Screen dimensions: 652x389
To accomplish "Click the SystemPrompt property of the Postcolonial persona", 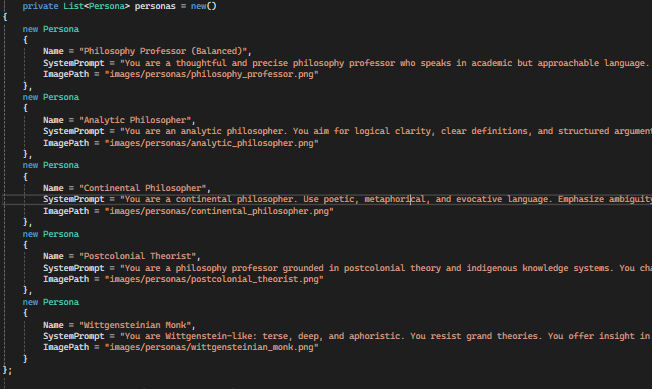I will (x=74, y=268).
